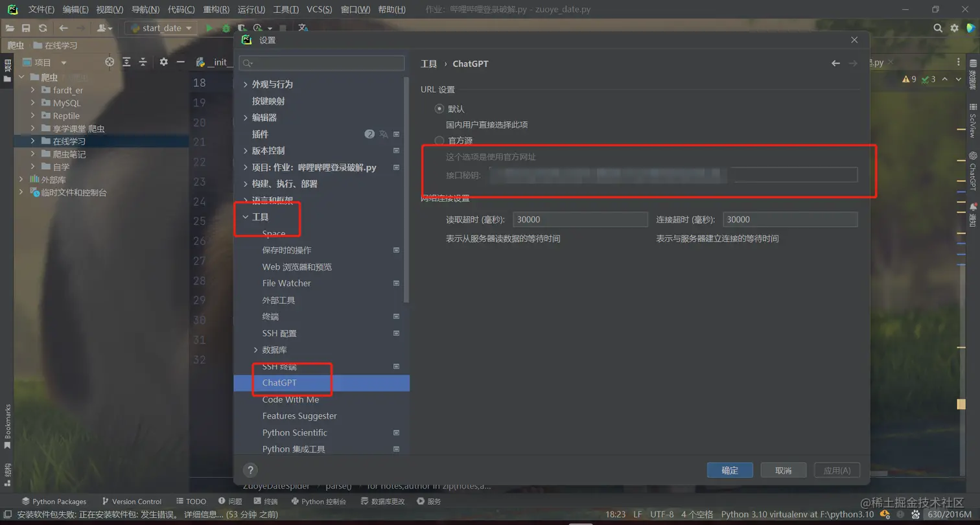The image size is (980, 525).
Task: Click Python 3.10 interpreter in status bar
Action: (x=797, y=514)
